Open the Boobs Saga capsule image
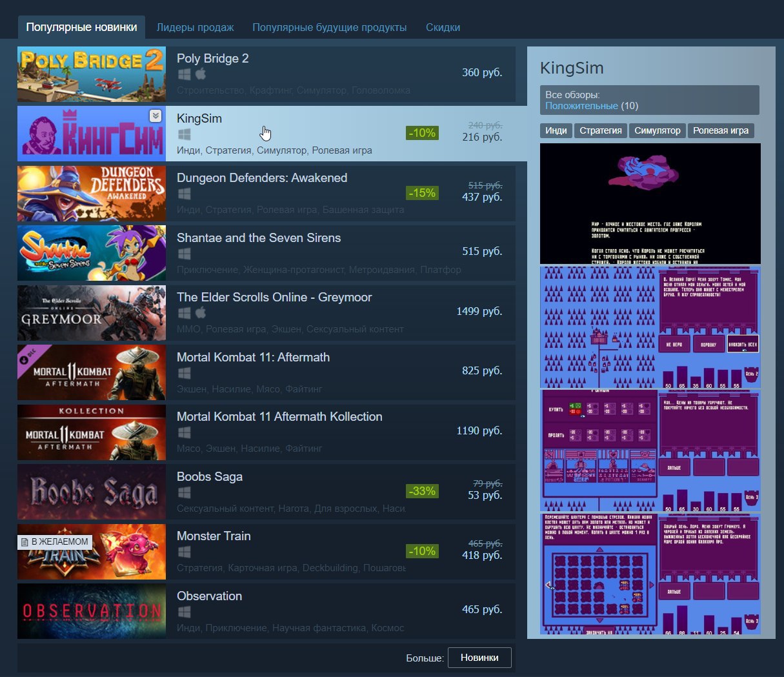 point(92,492)
